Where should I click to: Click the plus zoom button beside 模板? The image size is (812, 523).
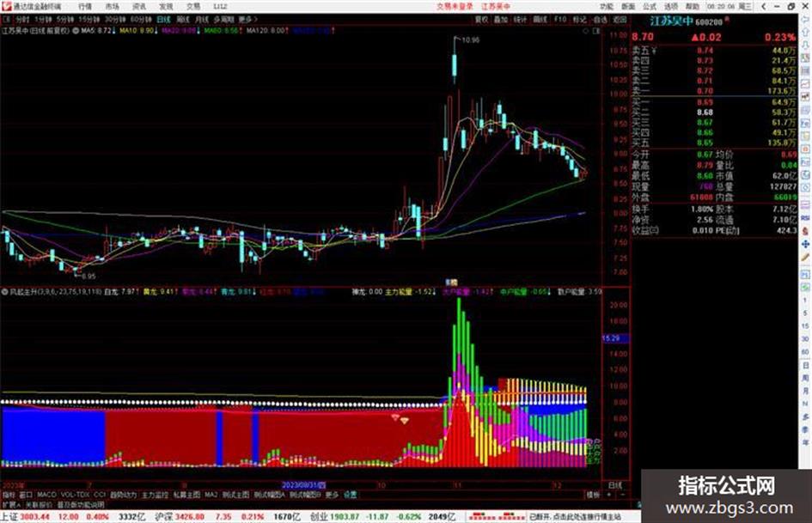click(x=609, y=495)
